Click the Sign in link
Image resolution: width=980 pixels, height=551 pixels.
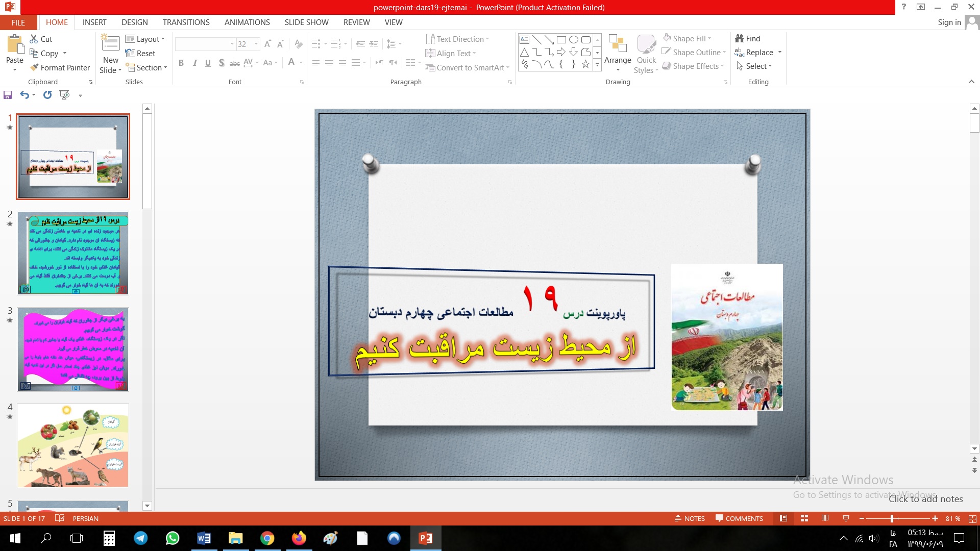coord(949,22)
